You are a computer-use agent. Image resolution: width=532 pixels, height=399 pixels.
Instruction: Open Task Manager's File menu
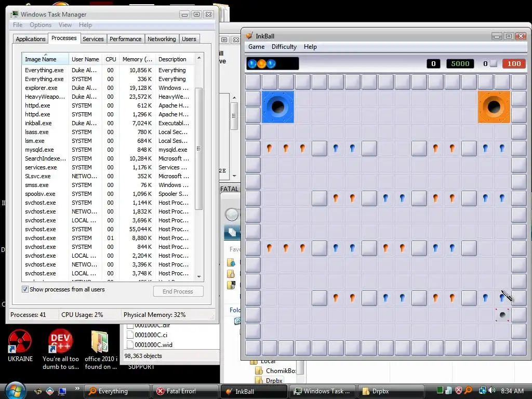coord(18,25)
